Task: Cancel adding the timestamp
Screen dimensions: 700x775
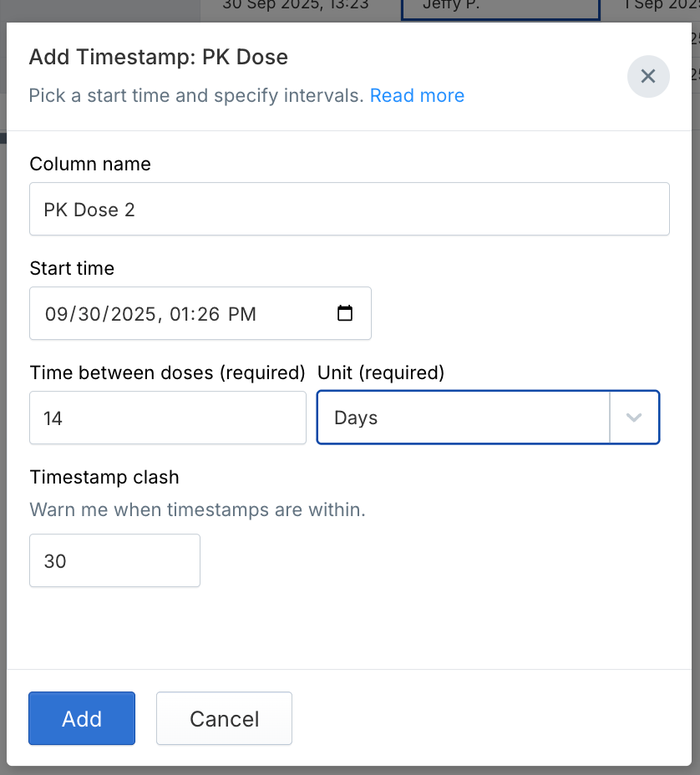Action: tap(224, 718)
